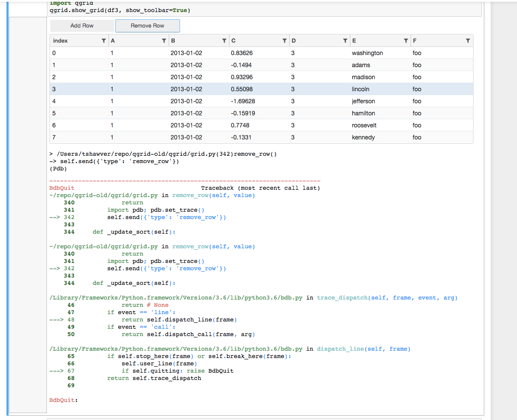Click the output area's left collapse margin

pos(28,215)
